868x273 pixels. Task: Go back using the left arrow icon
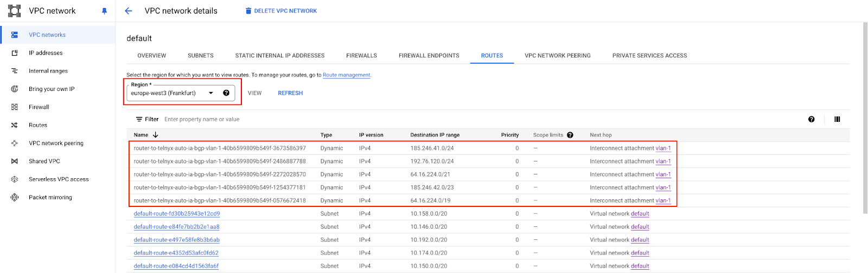click(129, 11)
